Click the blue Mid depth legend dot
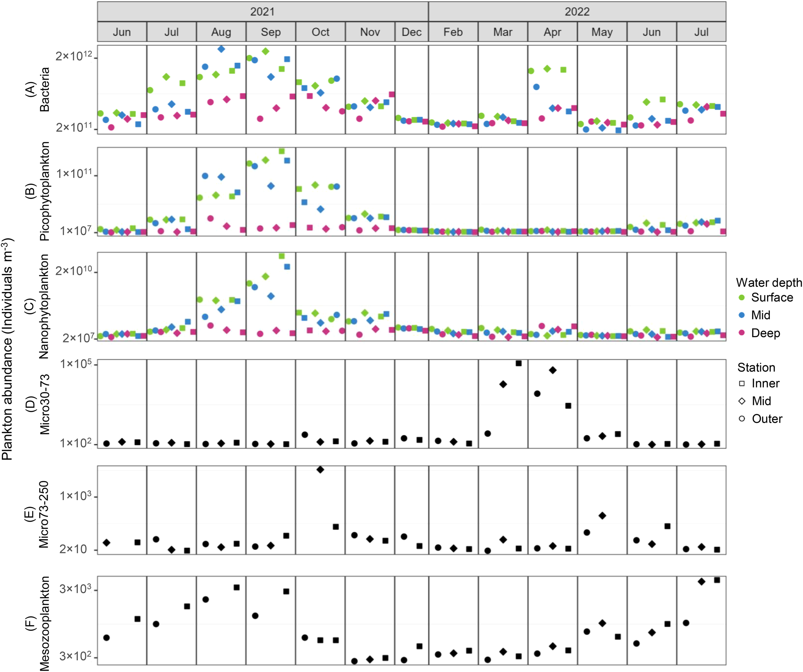The width and height of the screenshot is (803, 672). 741,315
